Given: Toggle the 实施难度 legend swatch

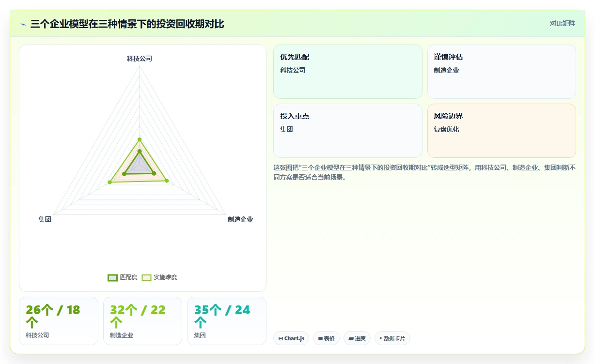Looking at the screenshot, I should [146, 277].
